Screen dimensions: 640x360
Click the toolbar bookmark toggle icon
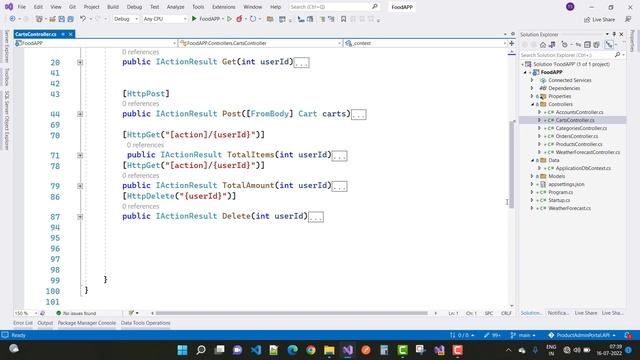pos(343,19)
